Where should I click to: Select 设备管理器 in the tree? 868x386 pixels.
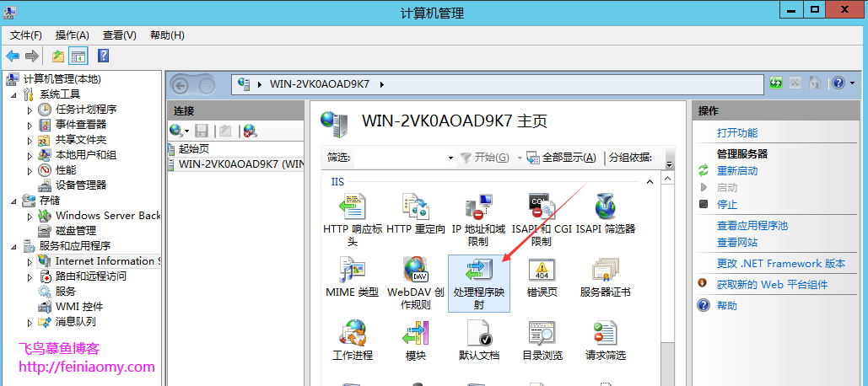click(81, 185)
